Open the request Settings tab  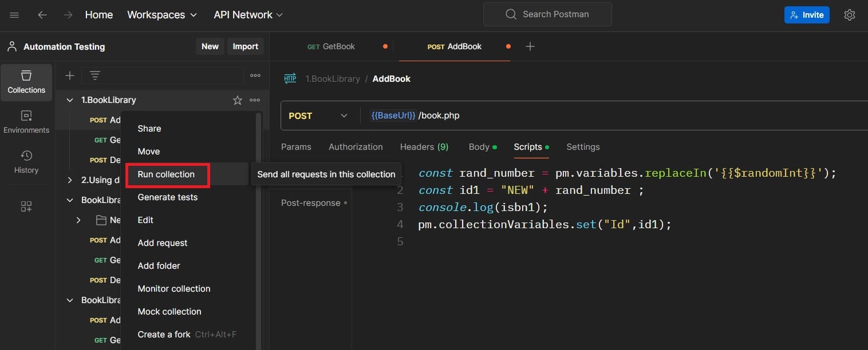click(x=583, y=147)
